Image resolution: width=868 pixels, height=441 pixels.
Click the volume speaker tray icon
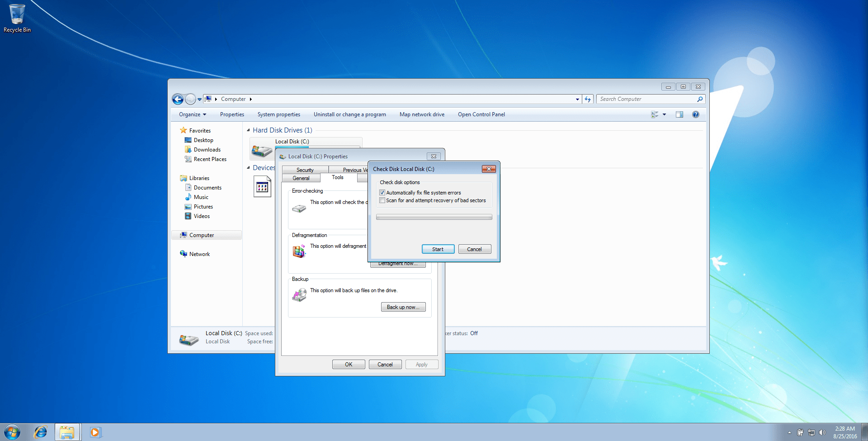[822, 432]
